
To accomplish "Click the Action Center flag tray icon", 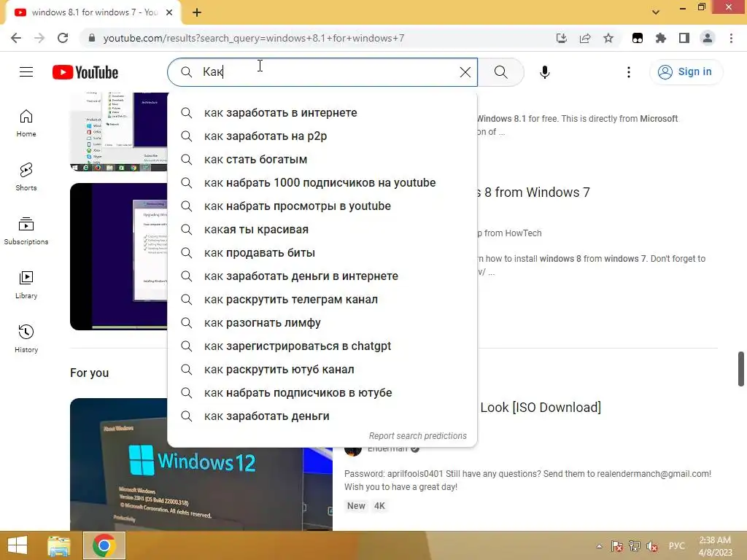I will [617, 546].
